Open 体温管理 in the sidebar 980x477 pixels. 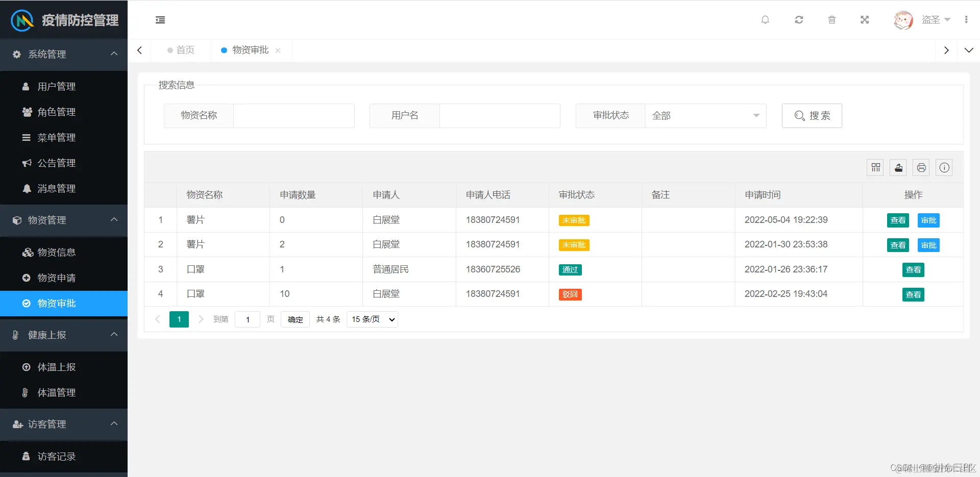click(64, 393)
